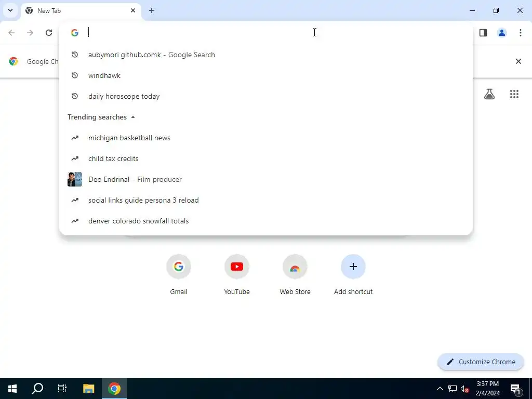Open the Web Store shortcut
The image size is (532, 399).
pos(295,274)
